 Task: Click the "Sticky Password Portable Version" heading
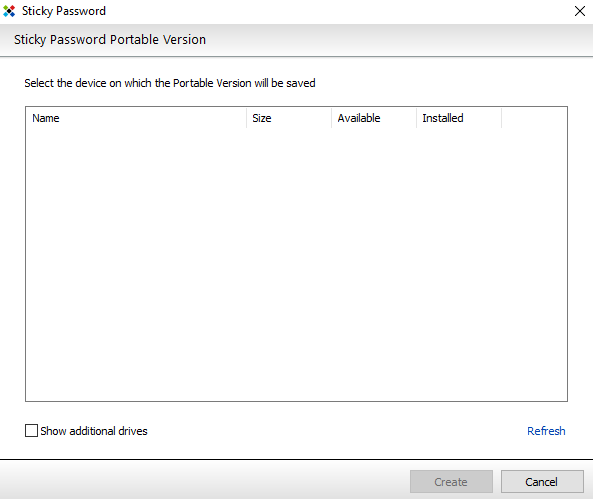[110, 40]
